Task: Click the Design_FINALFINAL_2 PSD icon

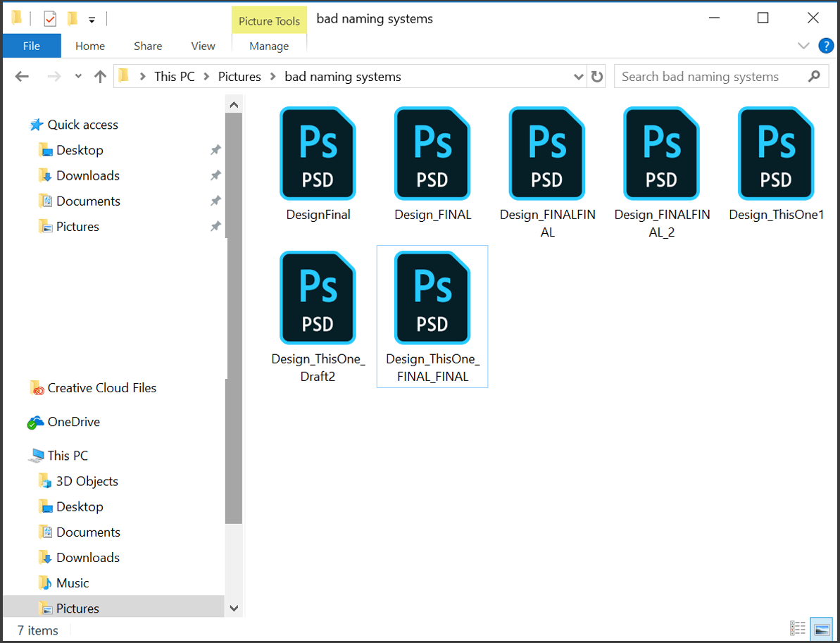Action: coord(661,154)
